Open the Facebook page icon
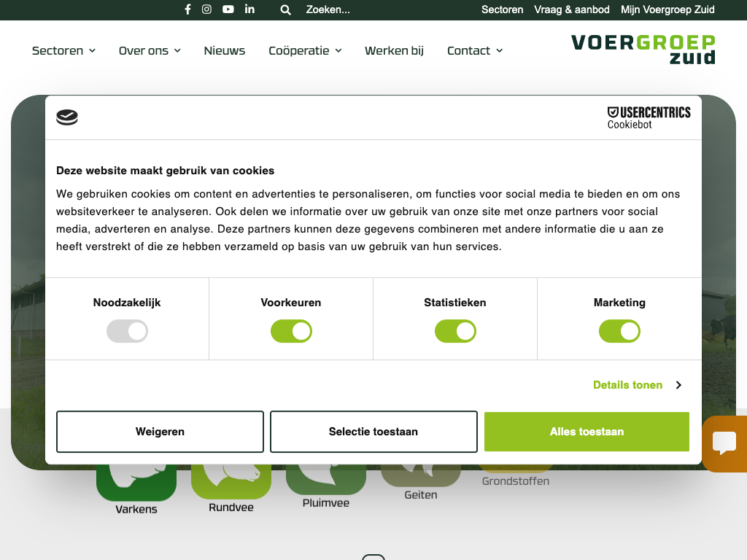 [187, 9]
